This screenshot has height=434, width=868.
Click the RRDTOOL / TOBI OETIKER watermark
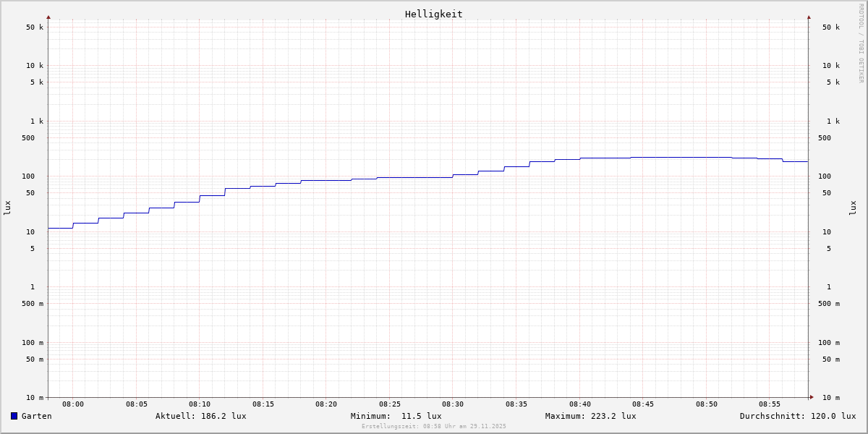(861, 43)
